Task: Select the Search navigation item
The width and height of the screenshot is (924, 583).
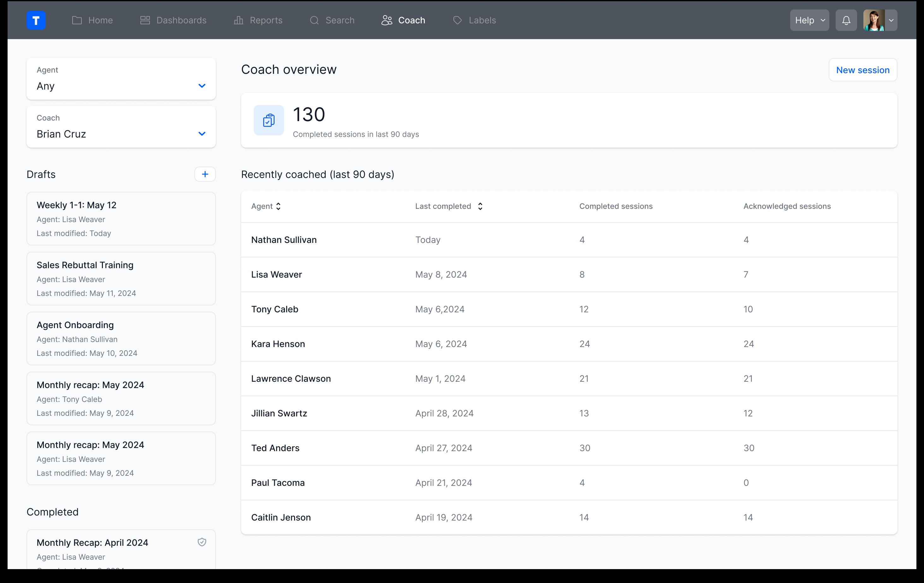Action: [332, 20]
